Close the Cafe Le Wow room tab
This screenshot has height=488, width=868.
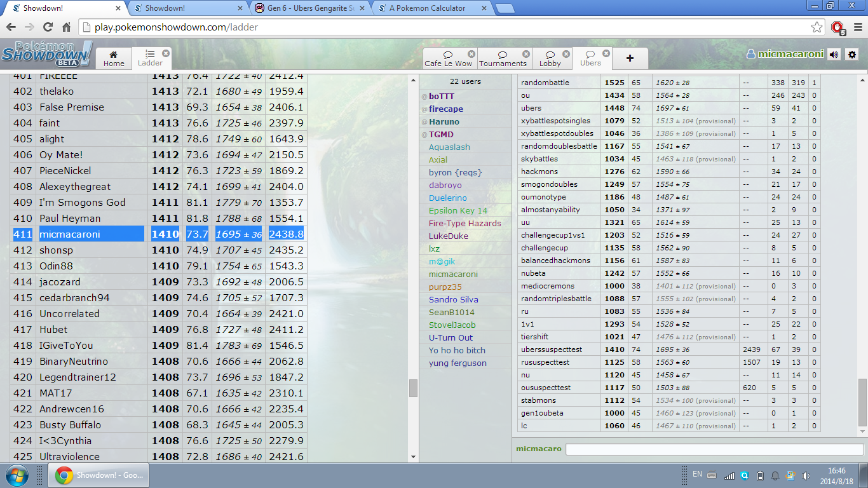point(471,54)
